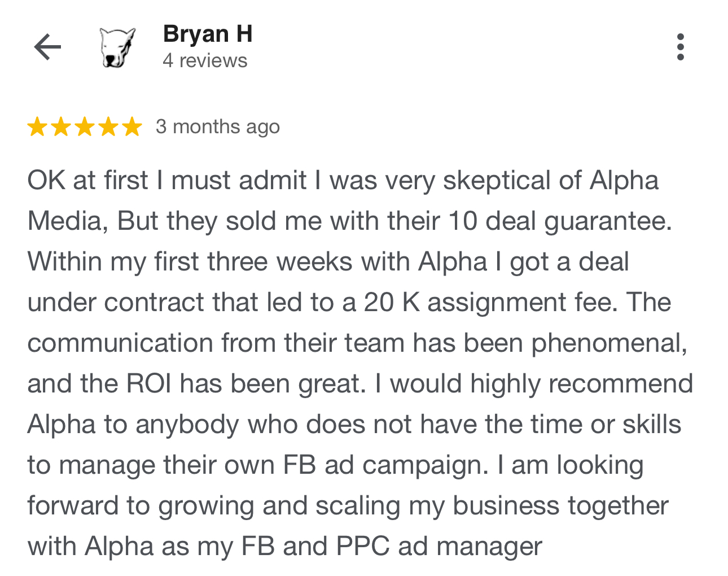Screen dimensions: 728x576
Task: Click the fifth yellow rating star
Action: coord(132,126)
